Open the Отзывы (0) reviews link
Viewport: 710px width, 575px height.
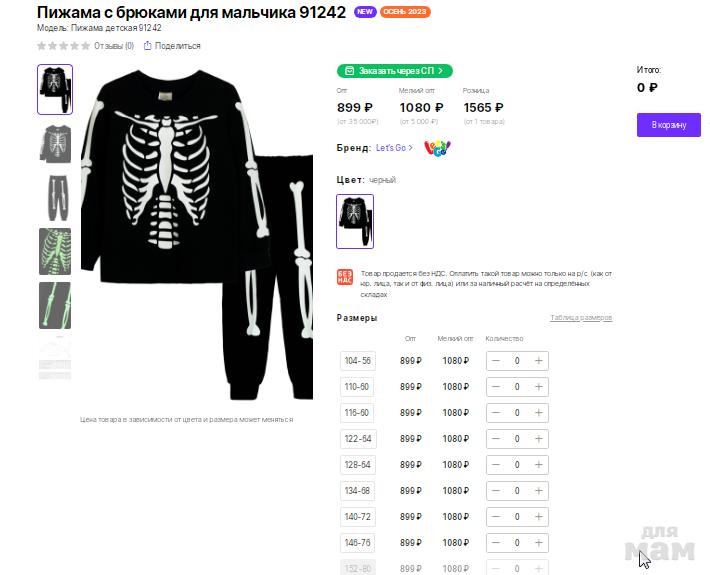(114, 46)
